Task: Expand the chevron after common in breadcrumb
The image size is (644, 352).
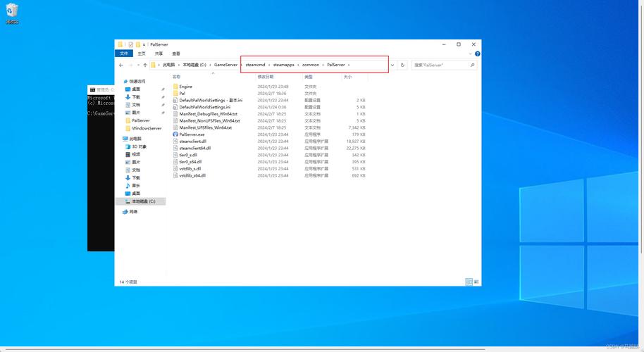Action: point(323,65)
